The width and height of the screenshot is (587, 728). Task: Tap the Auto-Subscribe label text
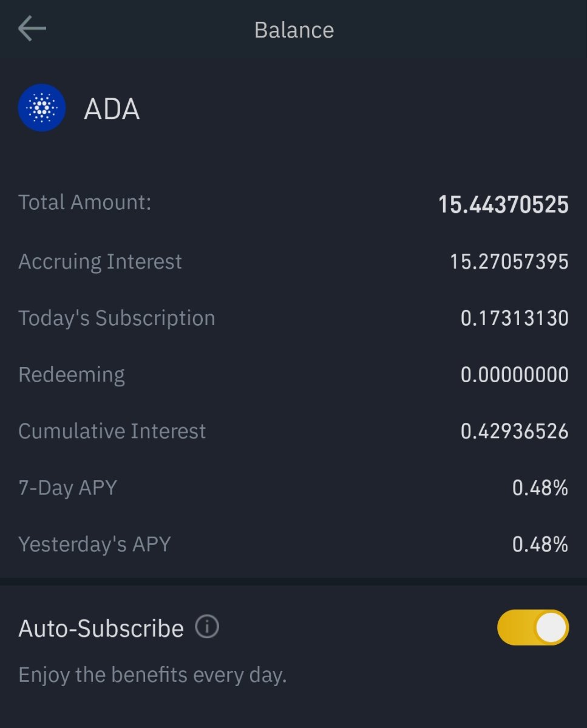[x=101, y=628]
